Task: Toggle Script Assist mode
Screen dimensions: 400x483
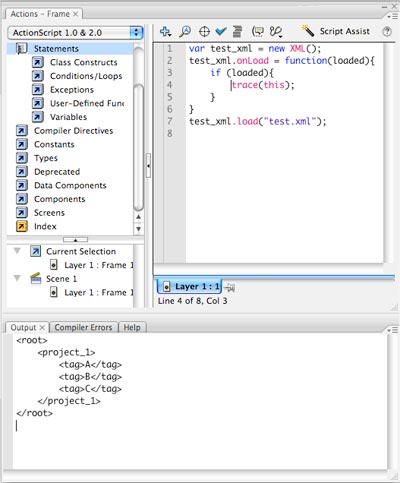Action: [345, 31]
